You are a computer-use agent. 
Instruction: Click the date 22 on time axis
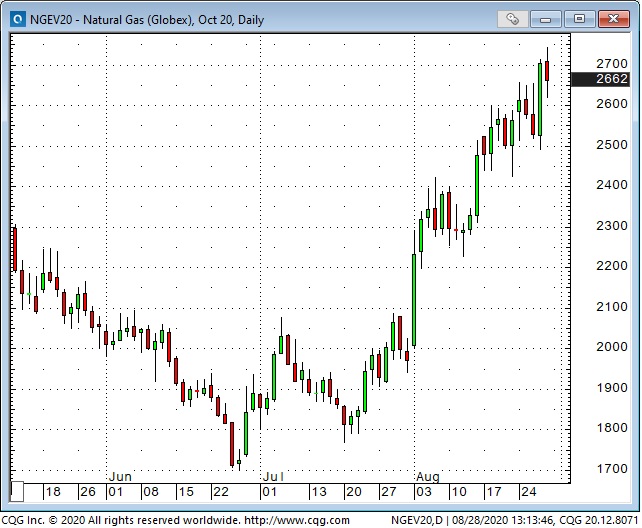coord(221,492)
